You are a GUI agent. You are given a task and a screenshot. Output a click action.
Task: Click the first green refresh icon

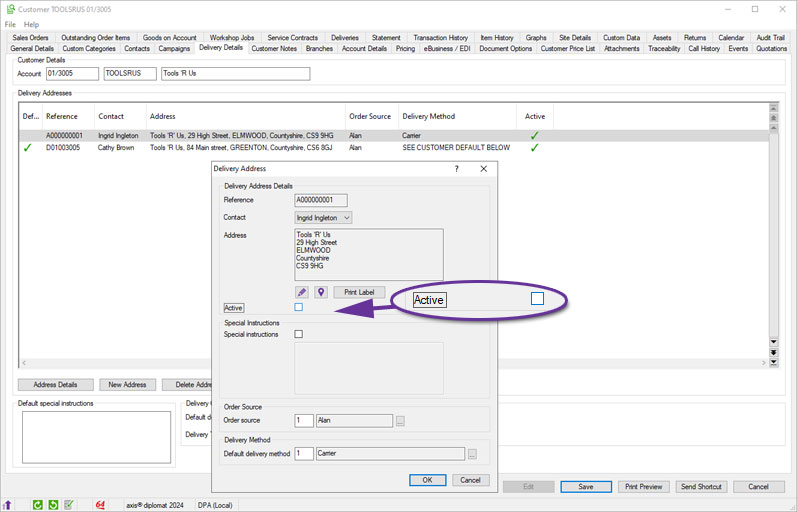pyautogui.click(x=38, y=506)
